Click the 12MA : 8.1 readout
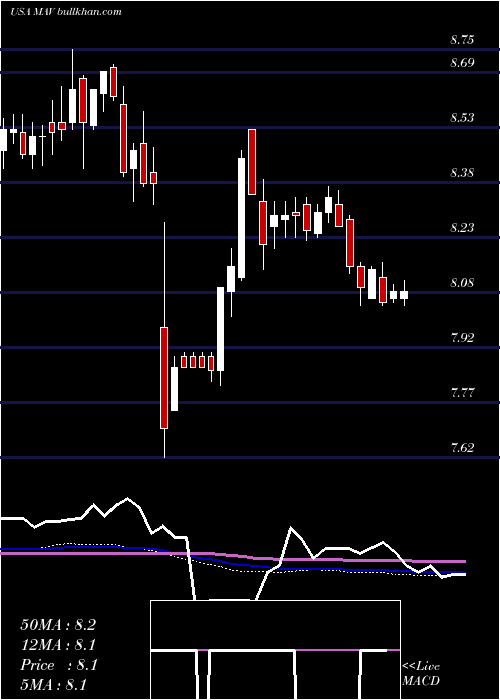 58,645
